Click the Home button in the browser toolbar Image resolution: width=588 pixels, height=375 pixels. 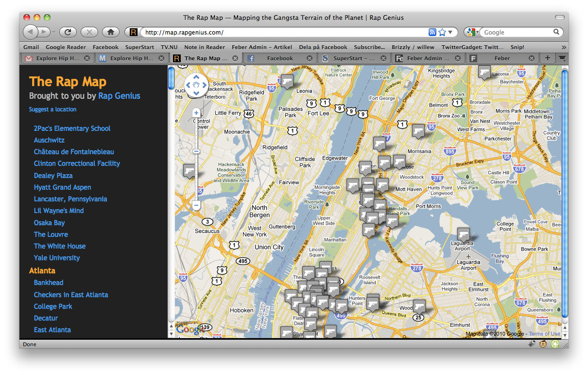click(110, 32)
